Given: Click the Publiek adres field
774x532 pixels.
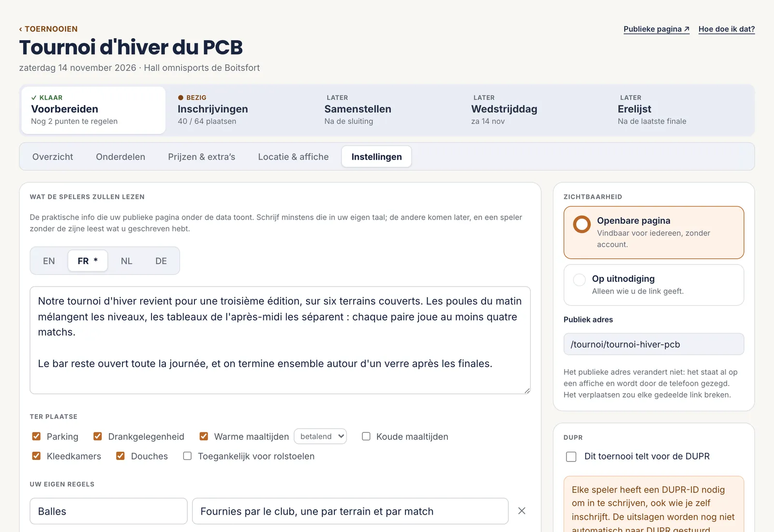Looking at the screenshot, I should (x=654, y=344).
